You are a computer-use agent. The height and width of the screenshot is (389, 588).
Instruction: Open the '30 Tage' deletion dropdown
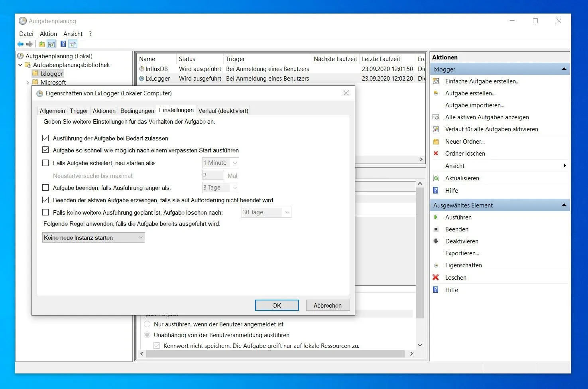pyautogui.click(x=266, y=212)
